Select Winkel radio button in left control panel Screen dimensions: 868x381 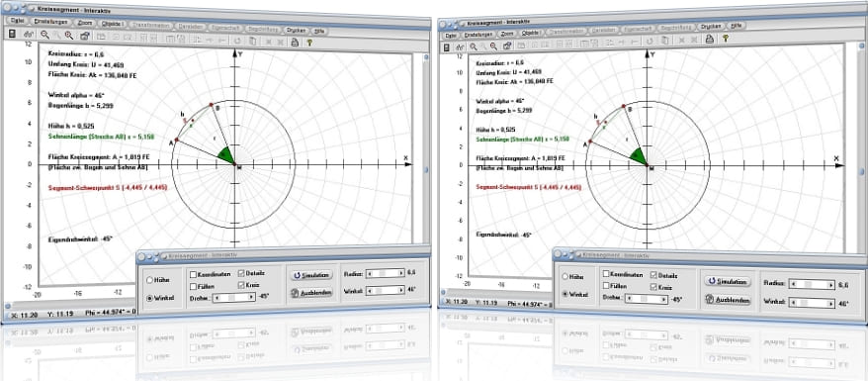click(149, 298)
